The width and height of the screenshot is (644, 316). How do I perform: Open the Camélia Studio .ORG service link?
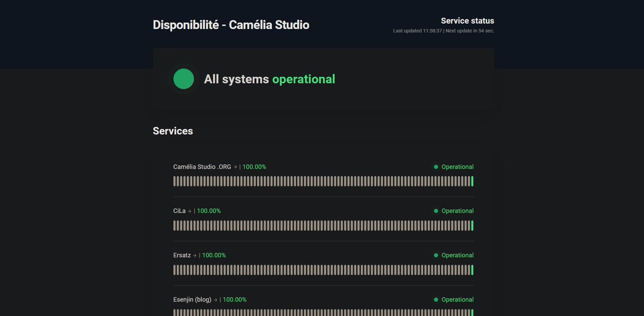coord(202,167)
